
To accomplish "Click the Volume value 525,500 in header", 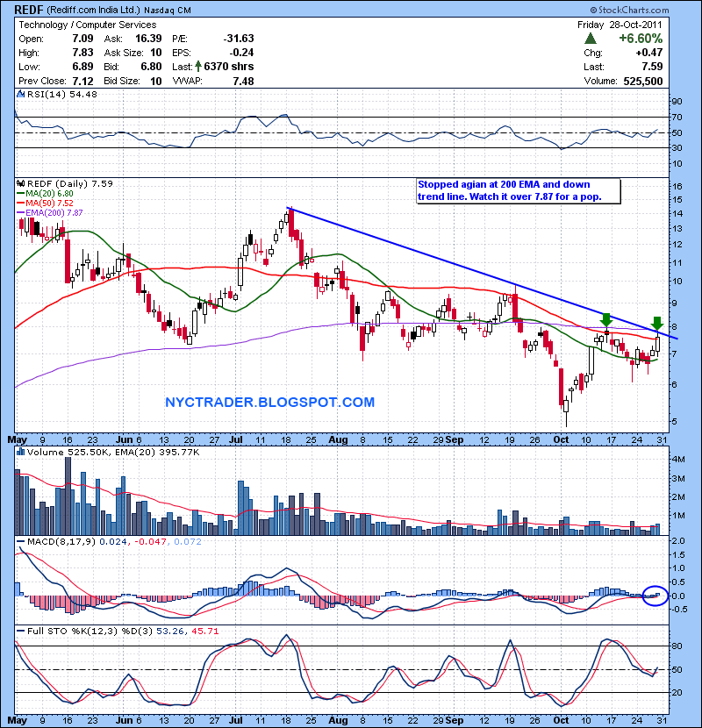I will [x=643, y=82].
